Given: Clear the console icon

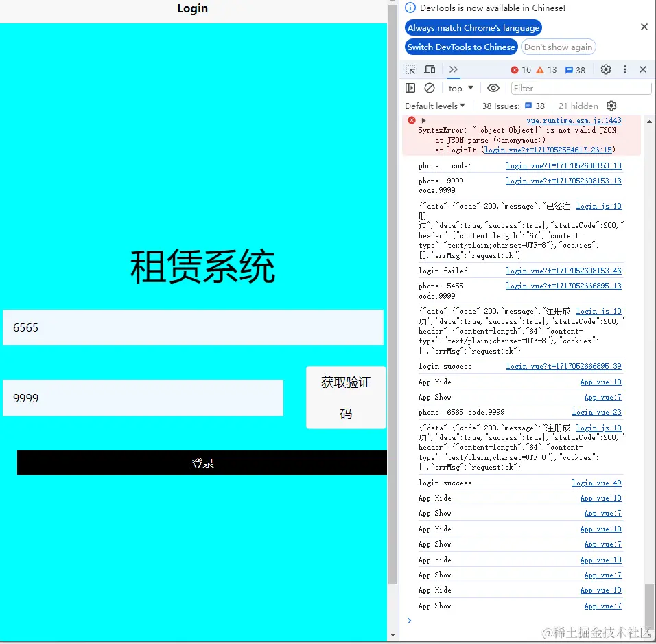Looking at the screenshot, I should (x=430, y=88).
